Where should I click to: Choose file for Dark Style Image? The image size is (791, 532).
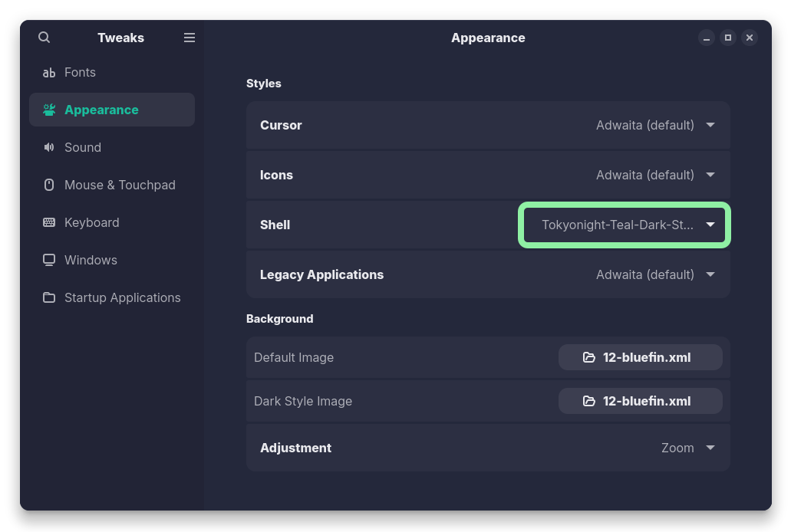tap(640, 401)
